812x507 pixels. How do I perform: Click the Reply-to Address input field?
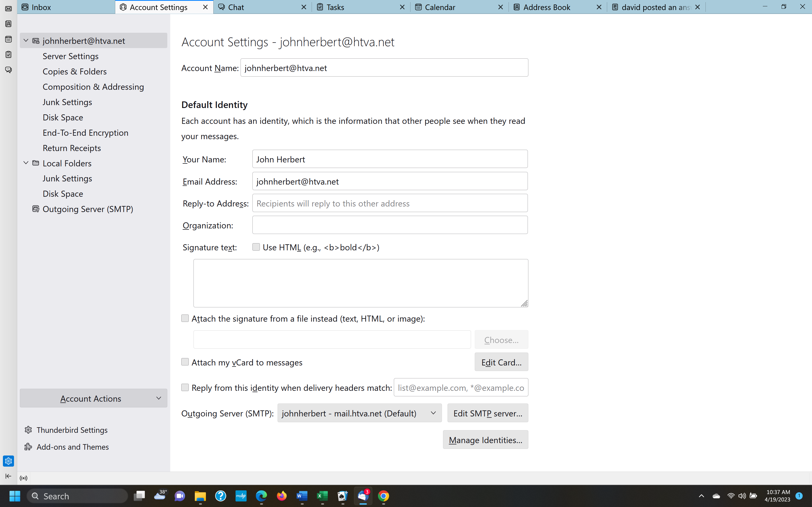[390, 203]
